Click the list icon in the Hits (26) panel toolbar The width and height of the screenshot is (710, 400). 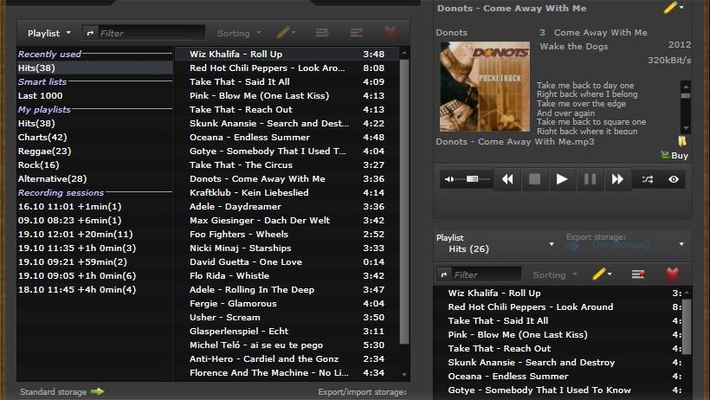638,274
